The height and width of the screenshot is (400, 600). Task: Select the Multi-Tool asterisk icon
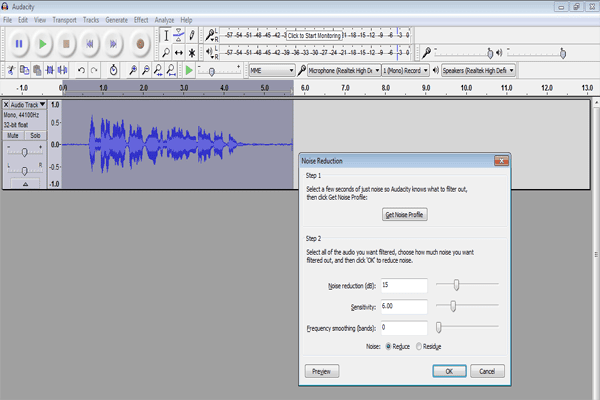point(192,52)
